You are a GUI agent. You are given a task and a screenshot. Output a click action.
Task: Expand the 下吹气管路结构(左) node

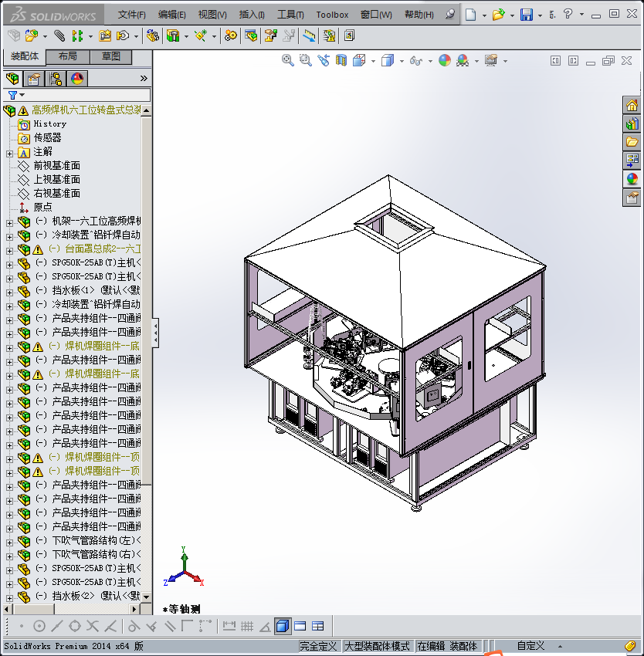[x=9, y=543]
